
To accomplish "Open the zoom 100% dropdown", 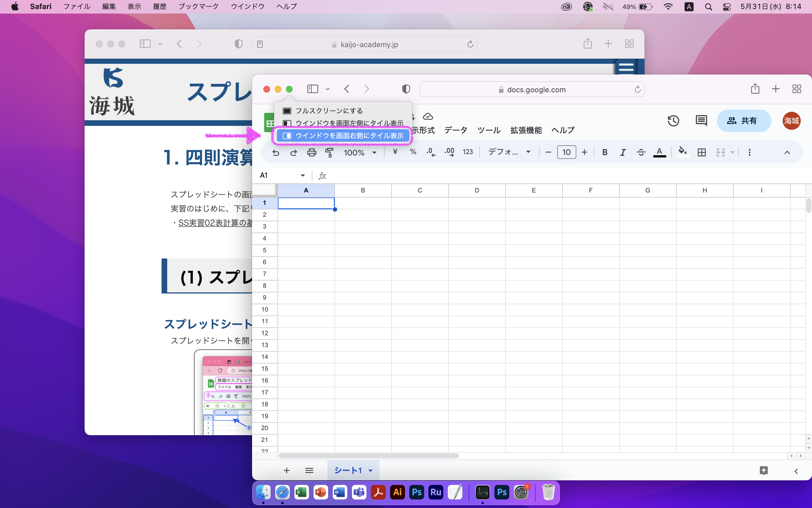I will (360, 152).
